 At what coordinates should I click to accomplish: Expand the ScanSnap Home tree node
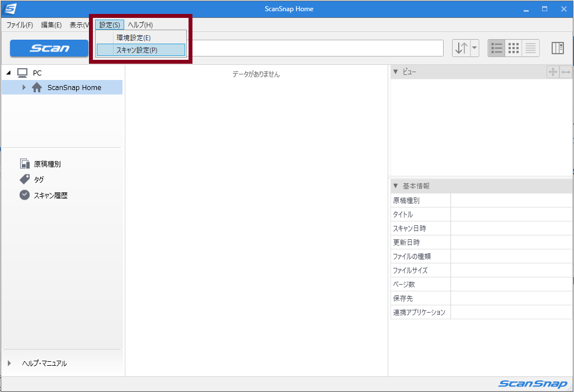(x=23, y=87)
